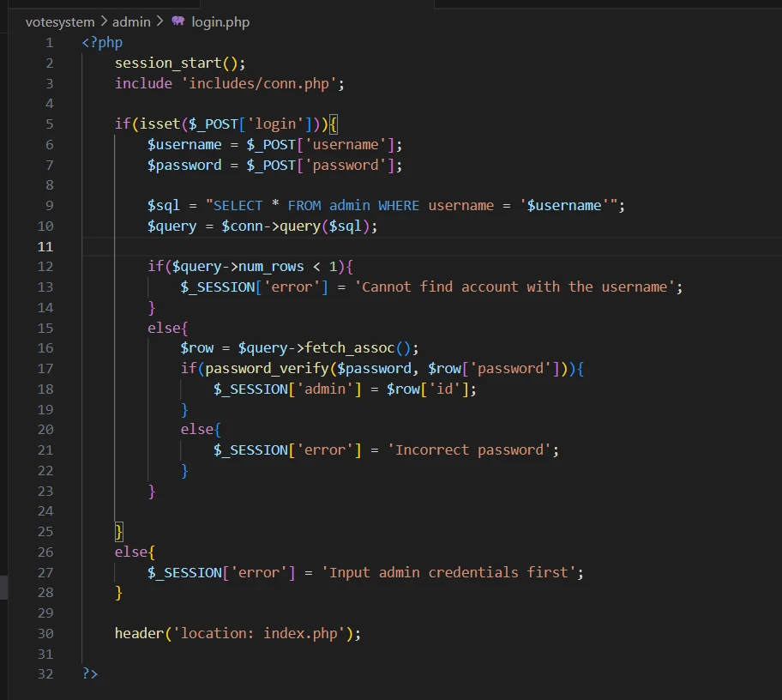Click $conn on line 10
The height and width of the screenshot is (700, 782).
(x=242, y=226)
